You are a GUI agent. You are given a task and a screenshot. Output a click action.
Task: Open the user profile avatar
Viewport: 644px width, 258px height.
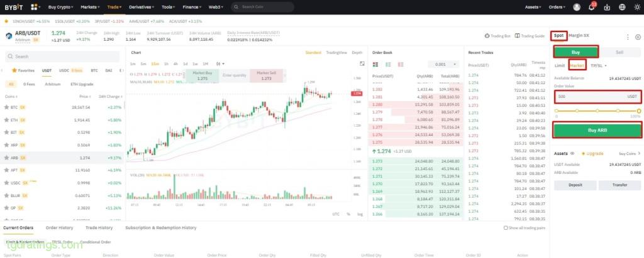pyautogui.click(x=577, y=7)
